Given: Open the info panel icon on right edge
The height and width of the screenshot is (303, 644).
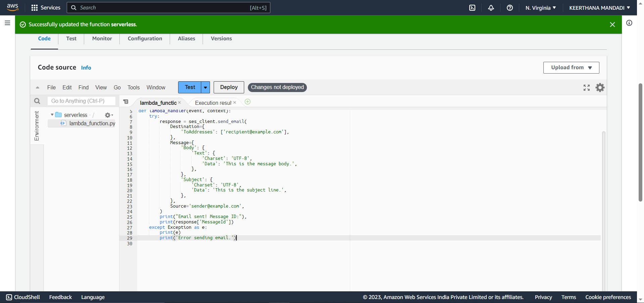Looking at the screenshot, I should tap(629, 23).
